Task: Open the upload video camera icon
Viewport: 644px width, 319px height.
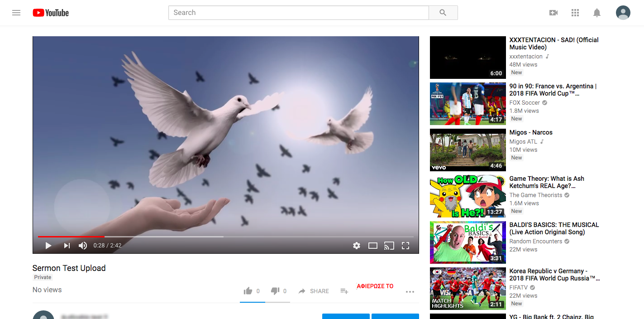Action: pos(553,13)
